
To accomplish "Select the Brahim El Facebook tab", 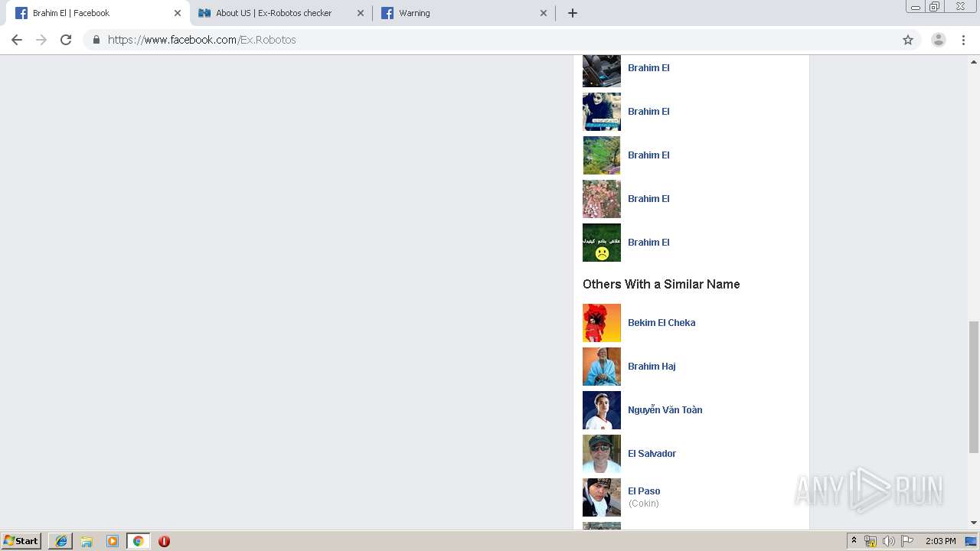I will click(98, 13).
